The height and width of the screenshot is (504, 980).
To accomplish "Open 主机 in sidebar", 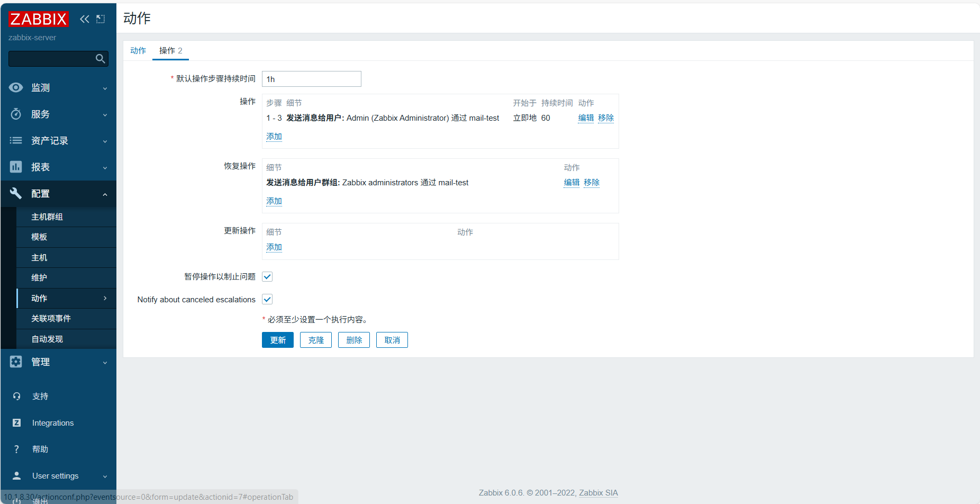I will pyautogui.click(x=66, y=258).
